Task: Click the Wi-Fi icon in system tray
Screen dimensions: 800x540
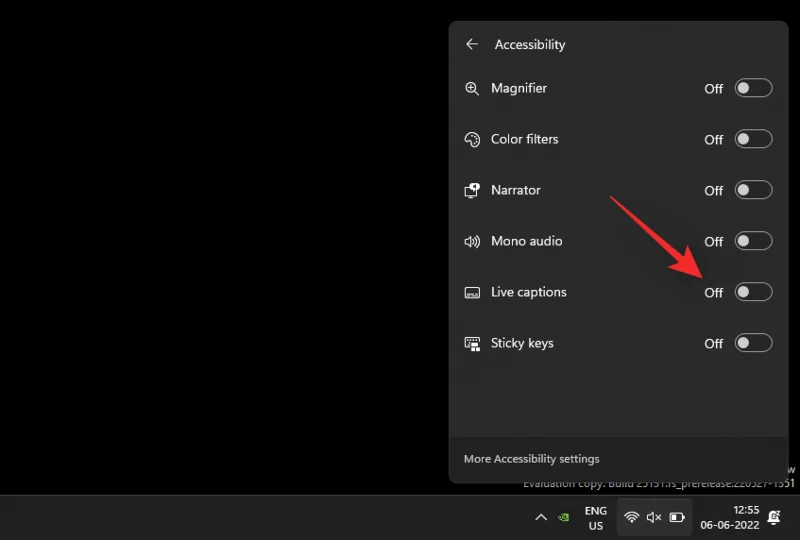Action: [632, 518]
